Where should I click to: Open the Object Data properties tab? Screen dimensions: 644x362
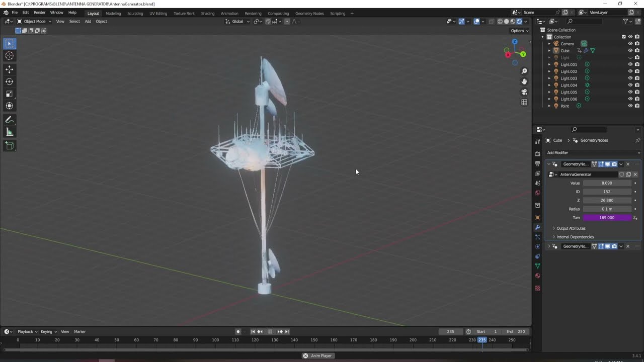tap(537, 266)
